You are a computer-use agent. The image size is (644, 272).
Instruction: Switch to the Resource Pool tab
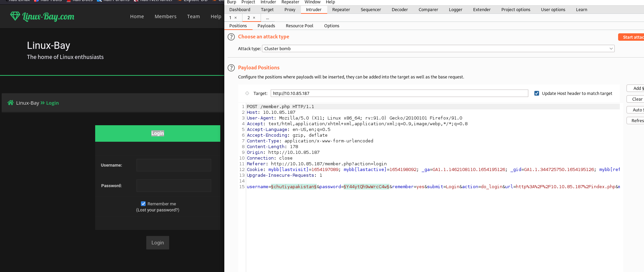pos(299,26)
